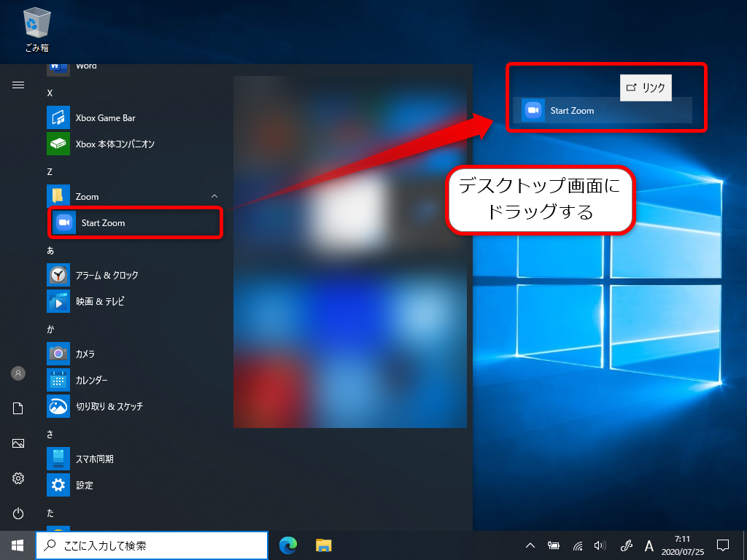Open Documents icon in Start sidebar

point(18,408)
